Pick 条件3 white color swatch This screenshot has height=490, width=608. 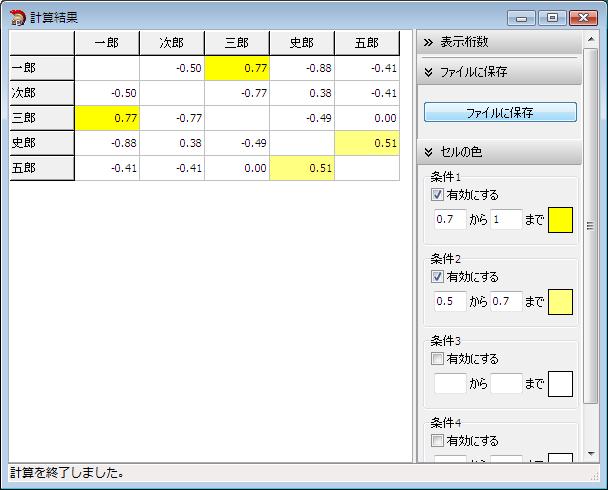click(560, 383)
